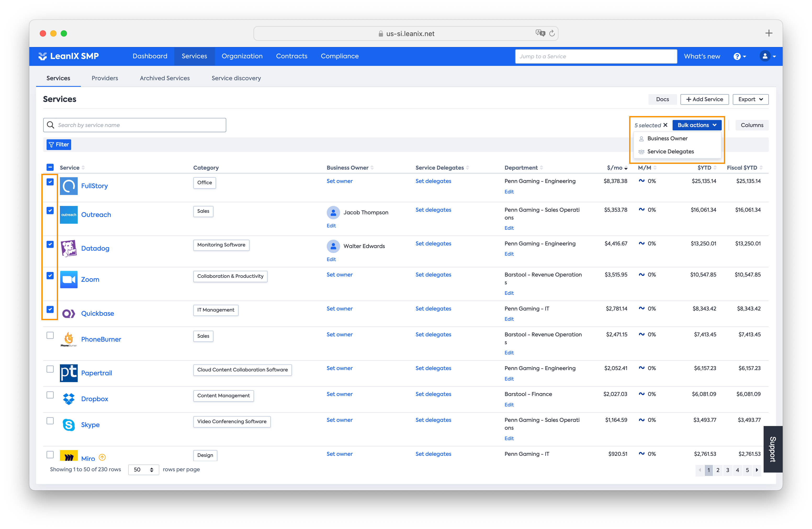Open the Support side tab
Viewport: 812px width, 529px height.
773,449
